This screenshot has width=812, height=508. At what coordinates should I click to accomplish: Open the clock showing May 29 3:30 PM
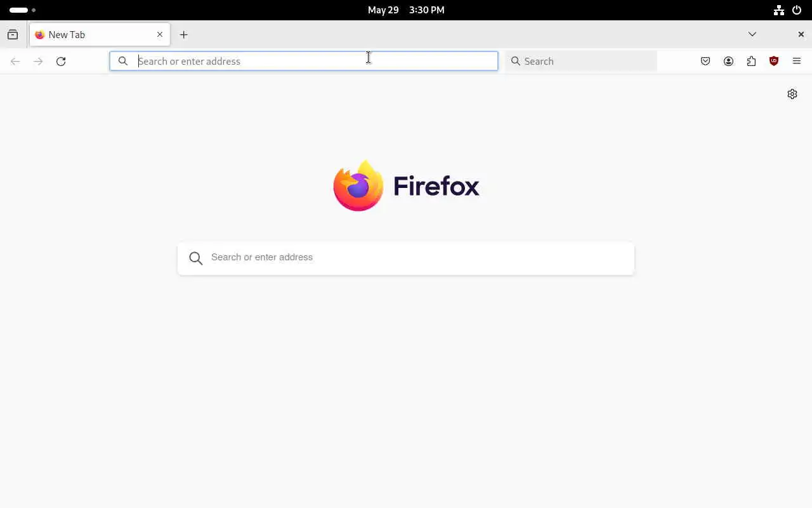pos(406,10)
